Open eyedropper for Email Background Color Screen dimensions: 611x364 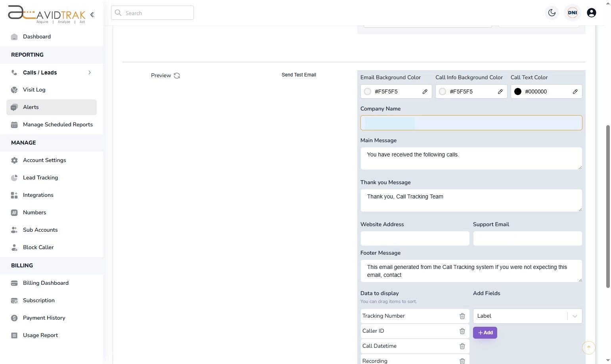[x=425, y=91]
